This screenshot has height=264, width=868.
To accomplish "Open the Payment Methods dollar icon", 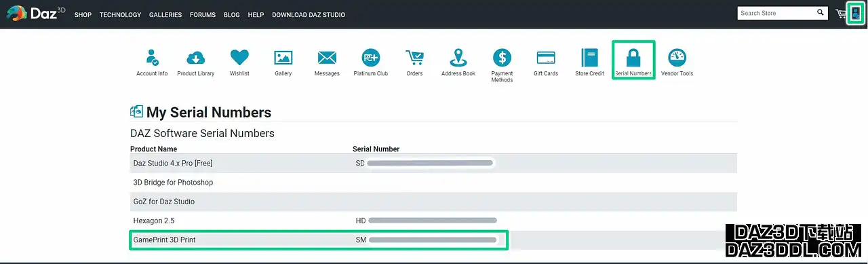I will [x=502, y=58].
